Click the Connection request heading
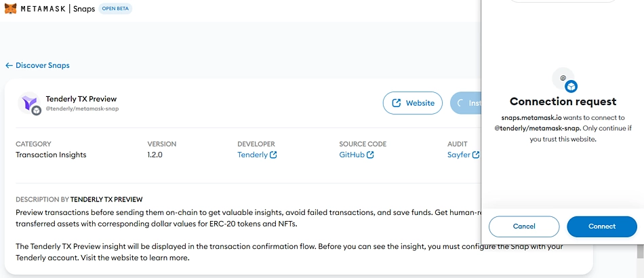The width and height of the screenshot is (644, 278). click(563, 102)
